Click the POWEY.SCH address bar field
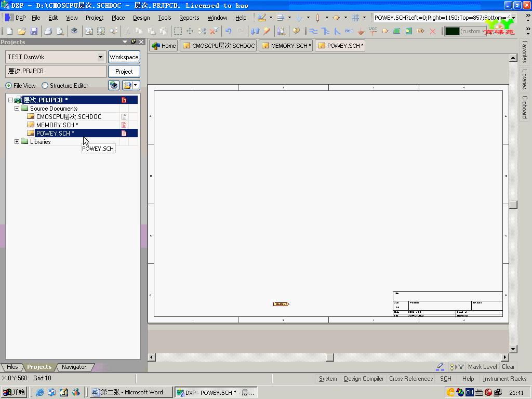532x399 pixels. 443,18
